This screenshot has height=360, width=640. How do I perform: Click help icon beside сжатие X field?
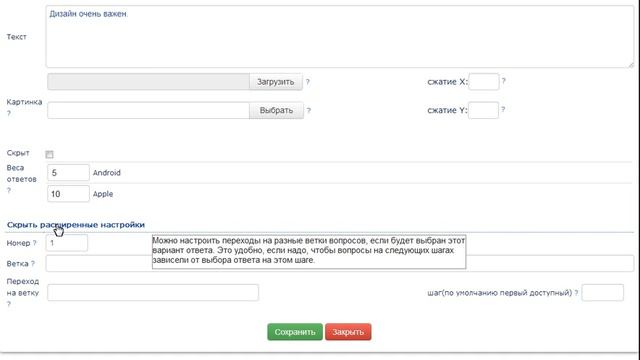click(x=504, y=81)
